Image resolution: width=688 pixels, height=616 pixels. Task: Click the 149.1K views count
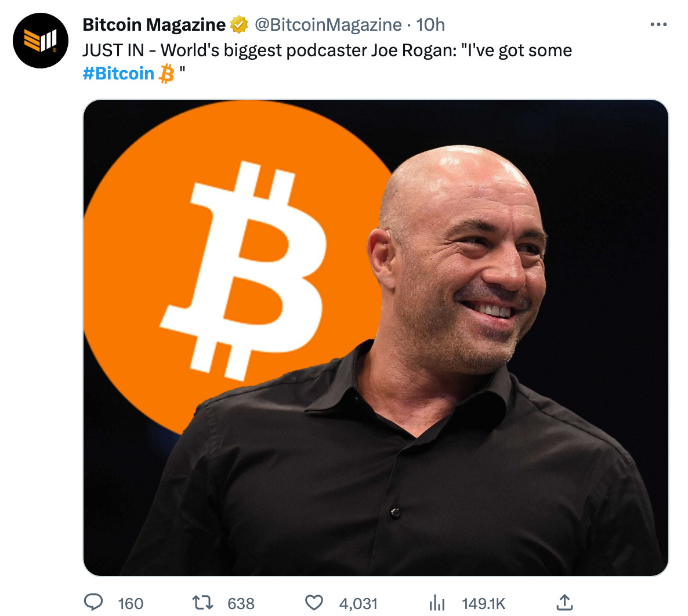click(x=484, y=604)
